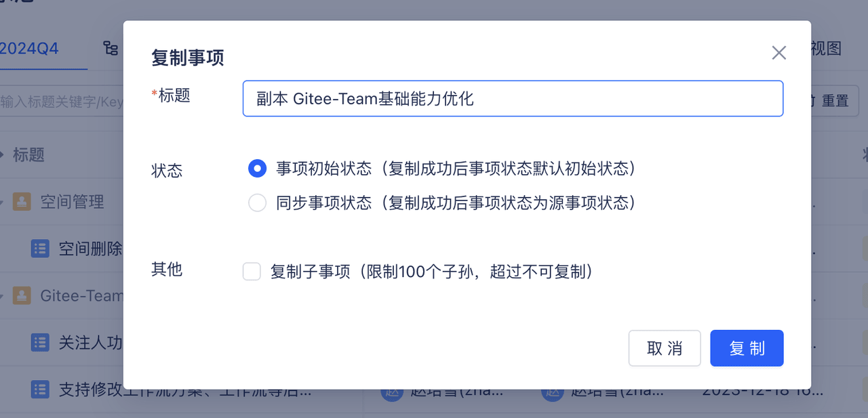Click the Gitee-Team folder icon

tap(22, 295)
